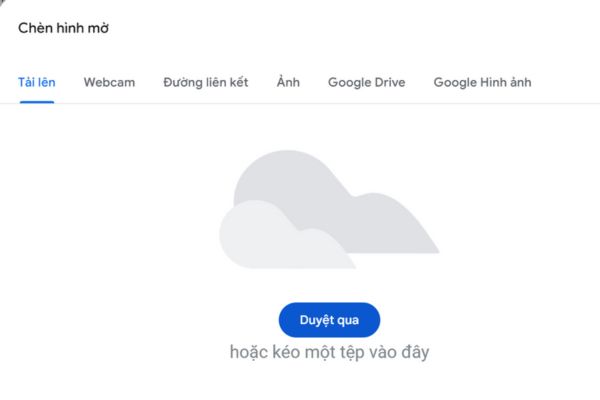Image resolution: width=600 pixels, height=400 pixels.
Task: Open the Google Drive tab
Action: click(366, 82)
